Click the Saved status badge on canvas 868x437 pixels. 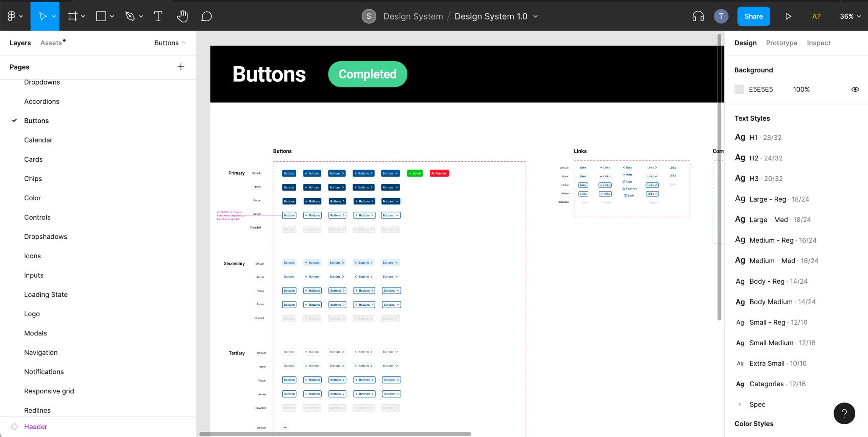coord(414,173)
